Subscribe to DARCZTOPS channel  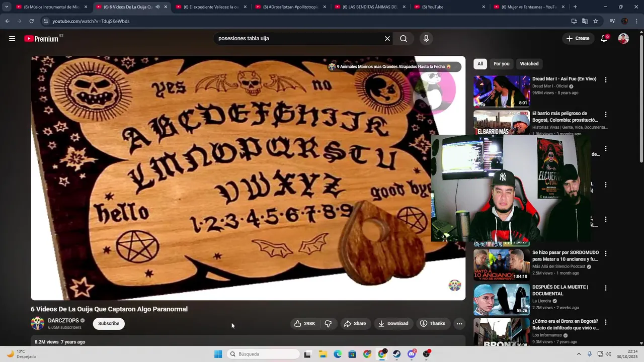coord(109,323)
